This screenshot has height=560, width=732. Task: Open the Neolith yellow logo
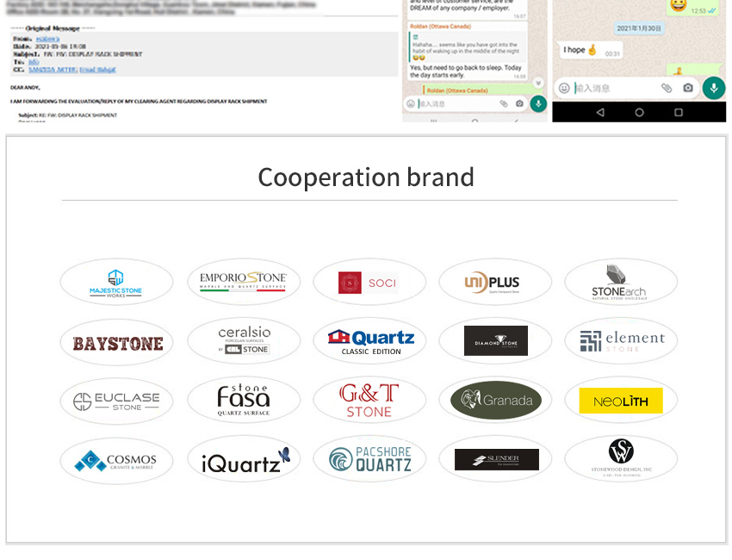[x=621, y=401]
